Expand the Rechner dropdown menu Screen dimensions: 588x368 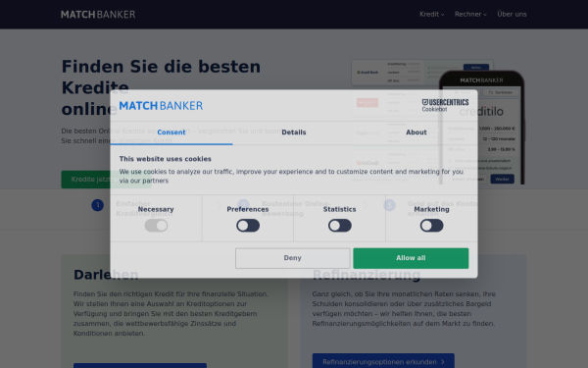(470, 15)
